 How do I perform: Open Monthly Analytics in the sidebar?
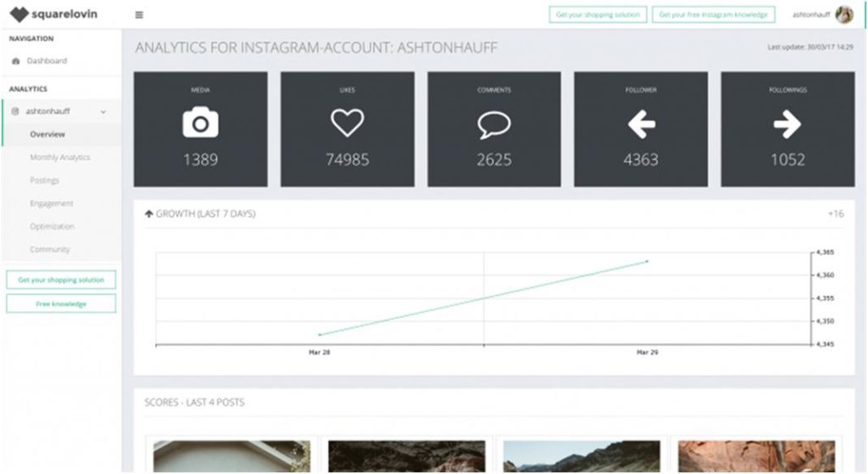pyautogui.click(x=60, y=157)
